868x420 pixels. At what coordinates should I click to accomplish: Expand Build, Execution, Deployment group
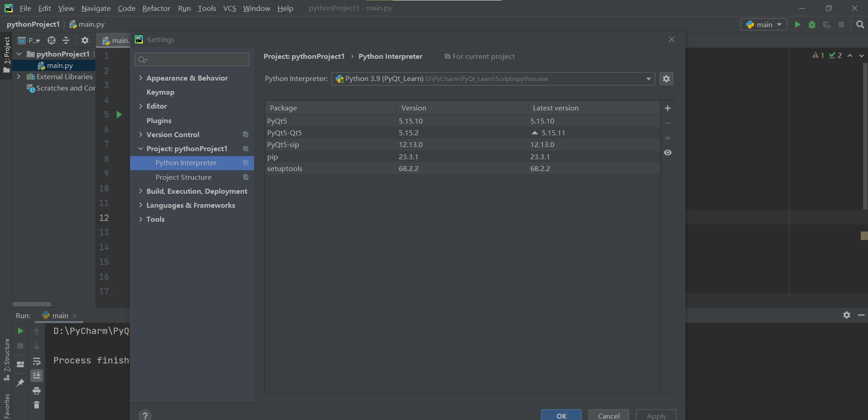(141, 191)
